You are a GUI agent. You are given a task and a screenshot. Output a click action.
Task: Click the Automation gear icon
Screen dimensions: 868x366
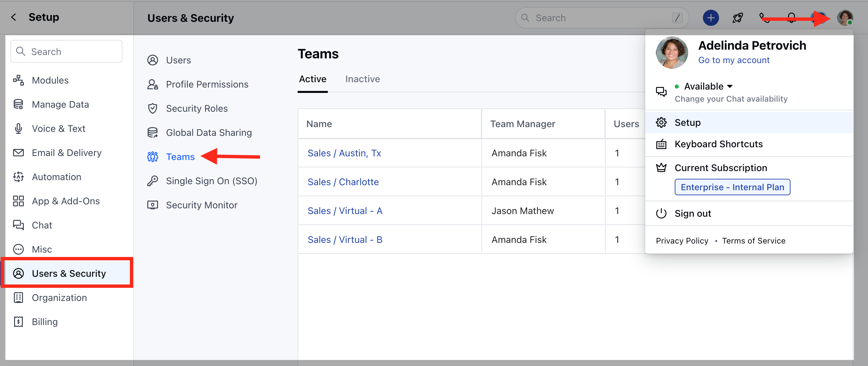click(18, 176)
